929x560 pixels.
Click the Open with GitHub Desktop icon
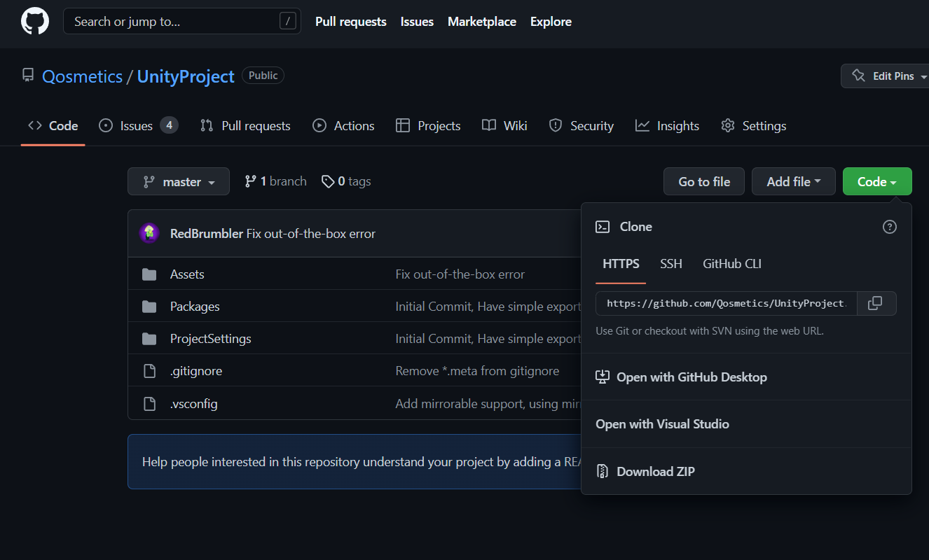pos(603,377)
